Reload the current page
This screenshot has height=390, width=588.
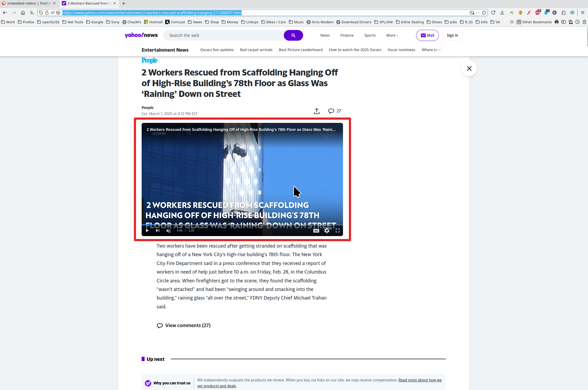point(493,13)
